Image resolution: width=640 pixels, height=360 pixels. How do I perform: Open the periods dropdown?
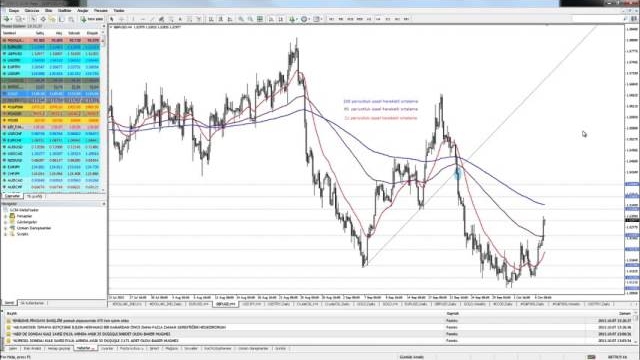(x=305, y=19)
